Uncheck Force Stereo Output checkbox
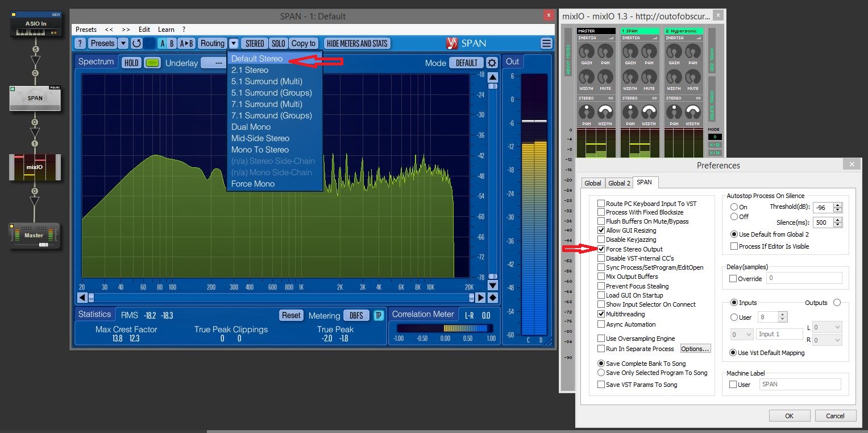 (601, 249)
